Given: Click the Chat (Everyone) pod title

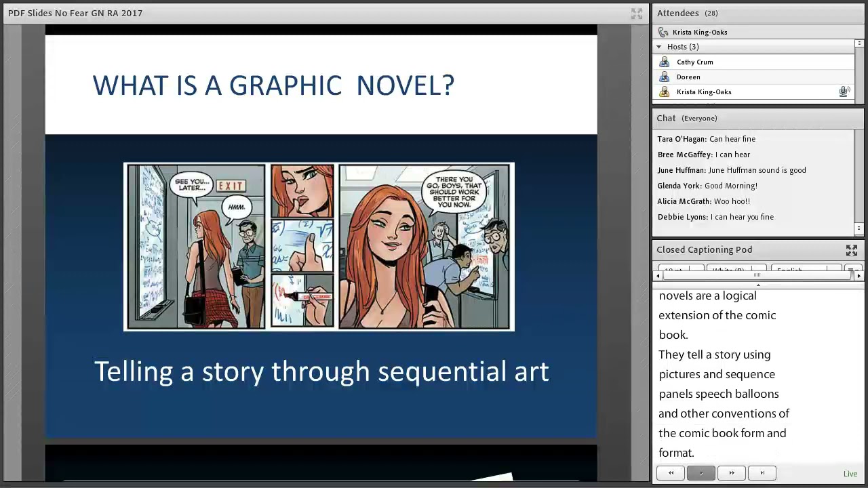Looking at the screenshot, I should 686,118.
